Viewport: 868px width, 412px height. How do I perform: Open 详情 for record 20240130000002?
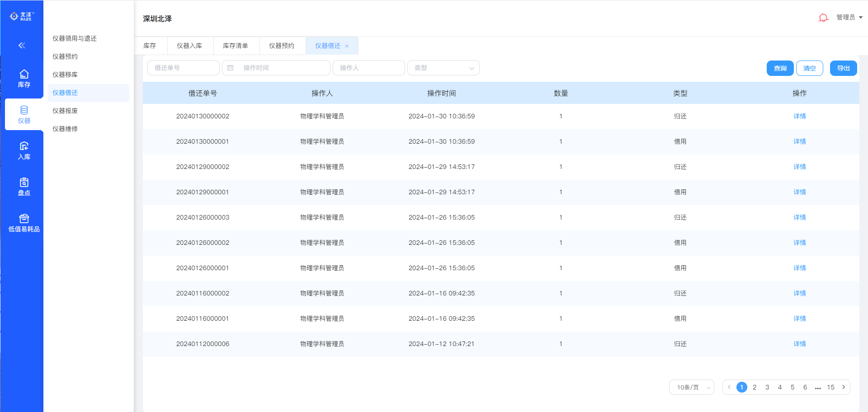[x=799, y=116]
